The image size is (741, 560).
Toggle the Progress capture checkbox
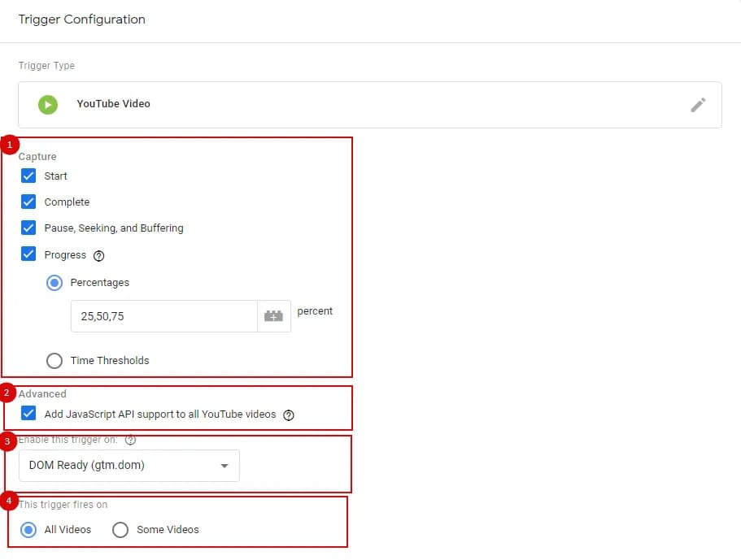click(x=28, y=254)
